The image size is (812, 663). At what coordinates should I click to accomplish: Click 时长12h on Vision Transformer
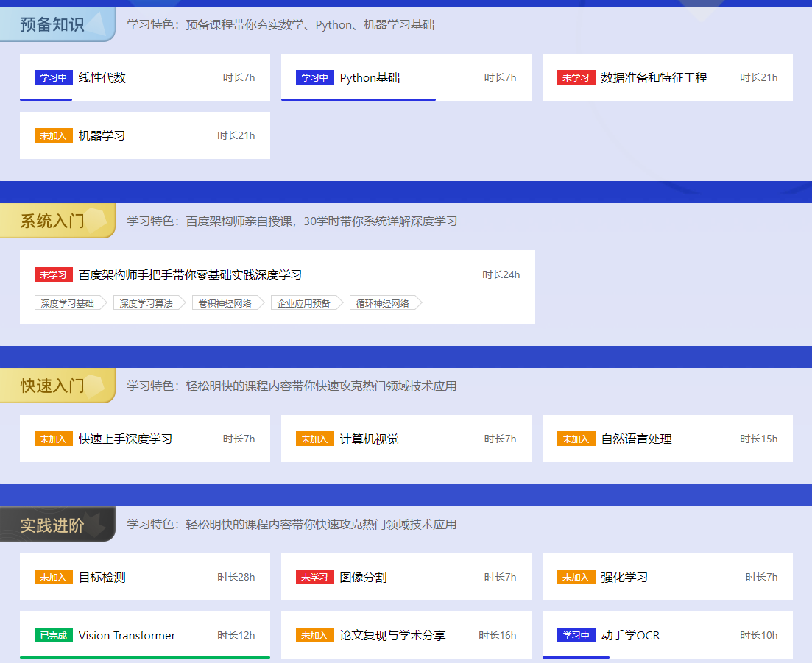(236, 635)
